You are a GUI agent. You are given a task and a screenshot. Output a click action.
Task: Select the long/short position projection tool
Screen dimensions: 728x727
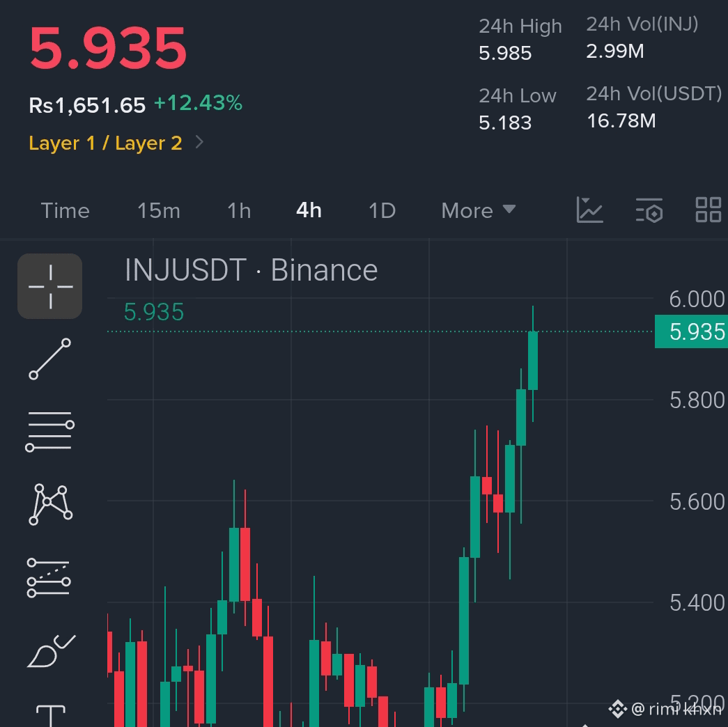[x=49, y=577]
